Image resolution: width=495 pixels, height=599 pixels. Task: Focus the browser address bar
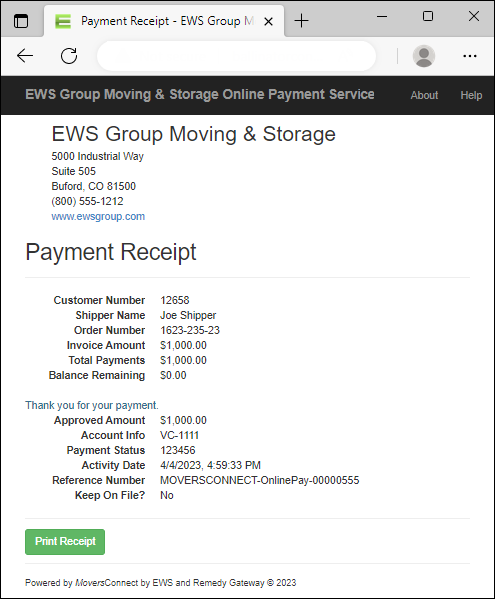tap(236, 56)
